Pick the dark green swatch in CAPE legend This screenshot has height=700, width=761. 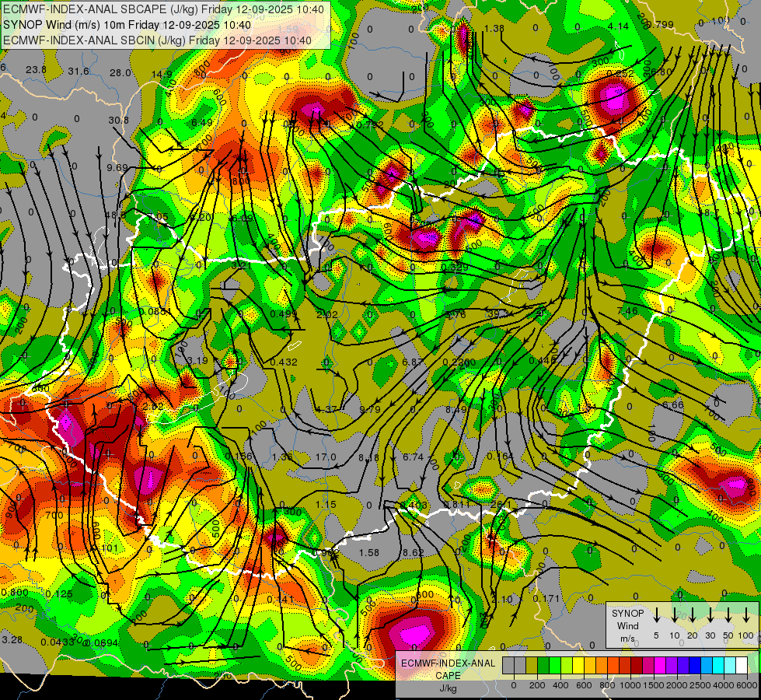pos(543,666)
